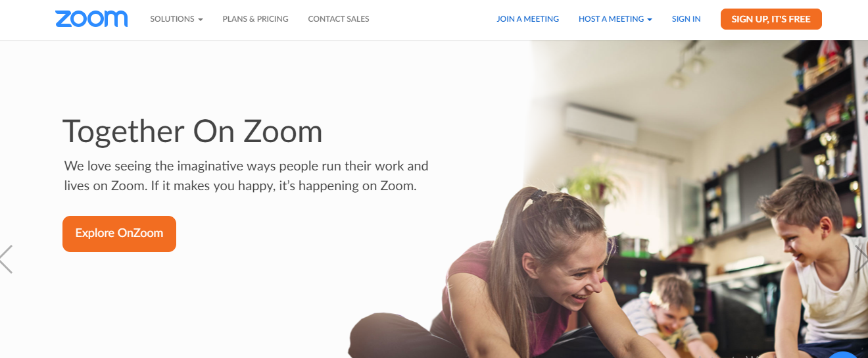Image resolution: width=868 pixels, height=358 pixels.
Task: Click the Zoom logo
Action: pyautogui.click(x=91, y=19)
